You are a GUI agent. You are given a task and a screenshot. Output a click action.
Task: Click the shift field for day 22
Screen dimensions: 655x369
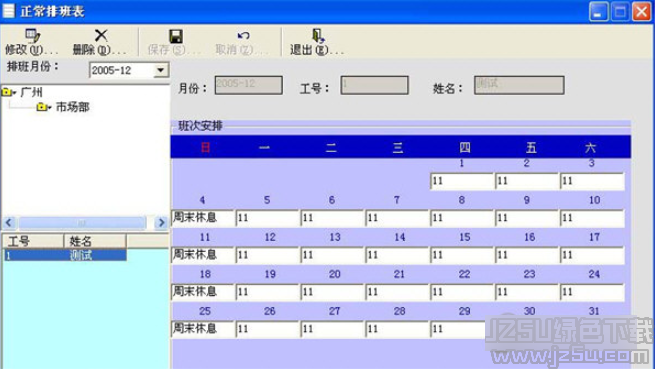coord(462,292)
